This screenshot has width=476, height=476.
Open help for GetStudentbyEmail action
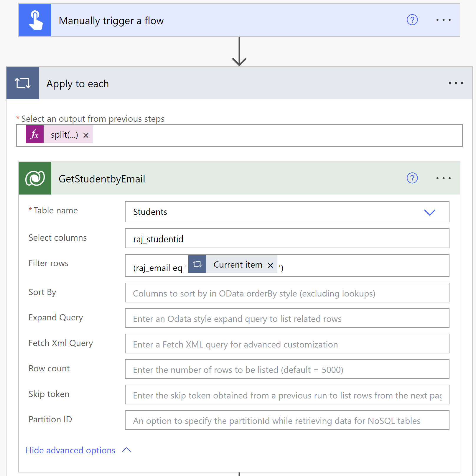(412, 178)
